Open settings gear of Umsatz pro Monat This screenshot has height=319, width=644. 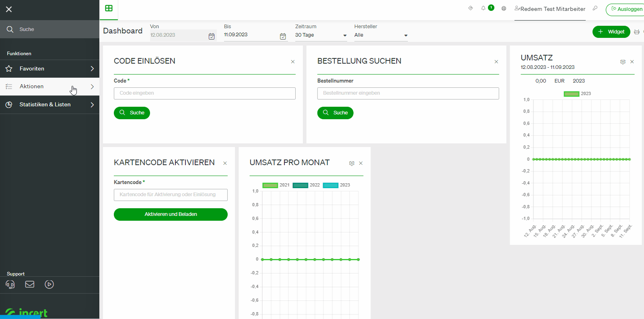tap(352, 163)
